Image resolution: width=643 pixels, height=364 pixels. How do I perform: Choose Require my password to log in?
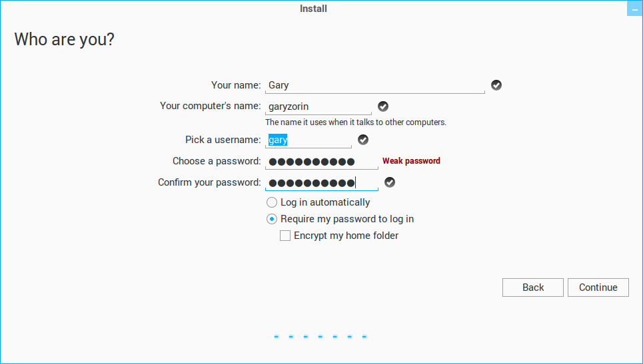pos(272,219)
